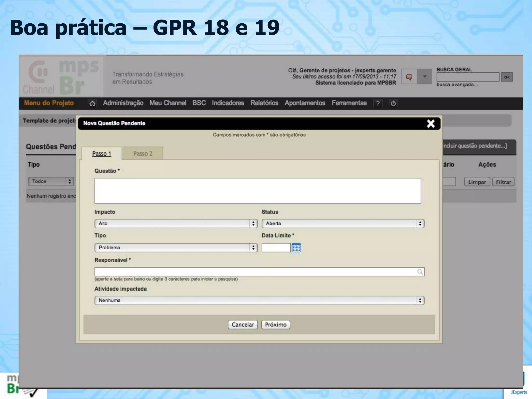Focus the Data Limite date field
This screenshot has height=399, width=532.
(x=276, y=248)
